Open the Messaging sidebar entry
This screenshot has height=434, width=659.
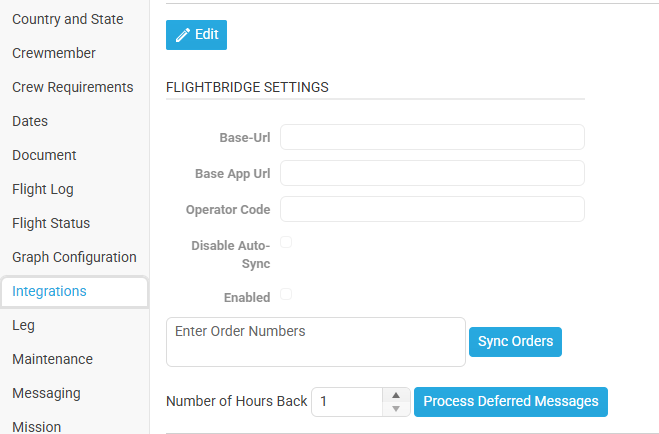tap(46, 393)
